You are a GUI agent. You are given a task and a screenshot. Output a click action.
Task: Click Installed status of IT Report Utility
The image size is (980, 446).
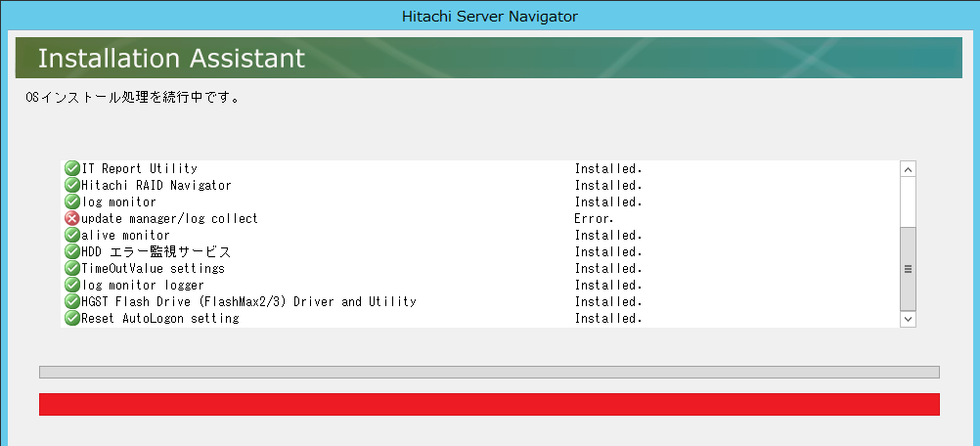coord(608,168)
